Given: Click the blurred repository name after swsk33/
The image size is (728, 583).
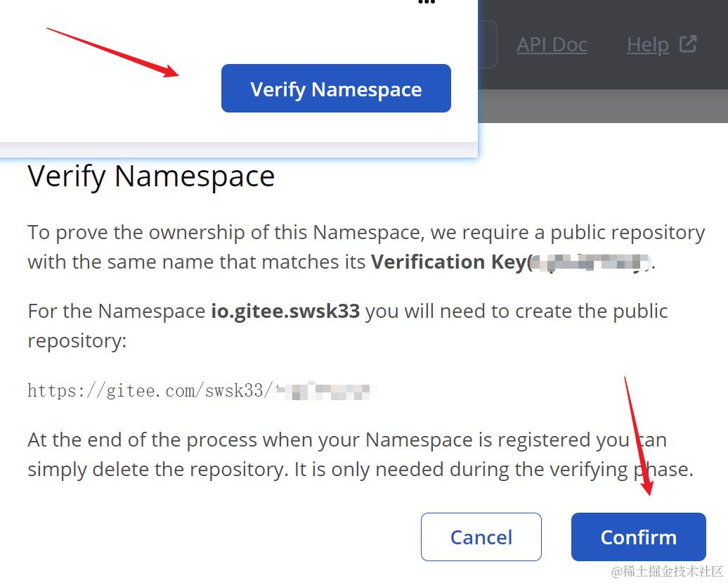Looking at the screenshot, I should (x=324, y=391).
